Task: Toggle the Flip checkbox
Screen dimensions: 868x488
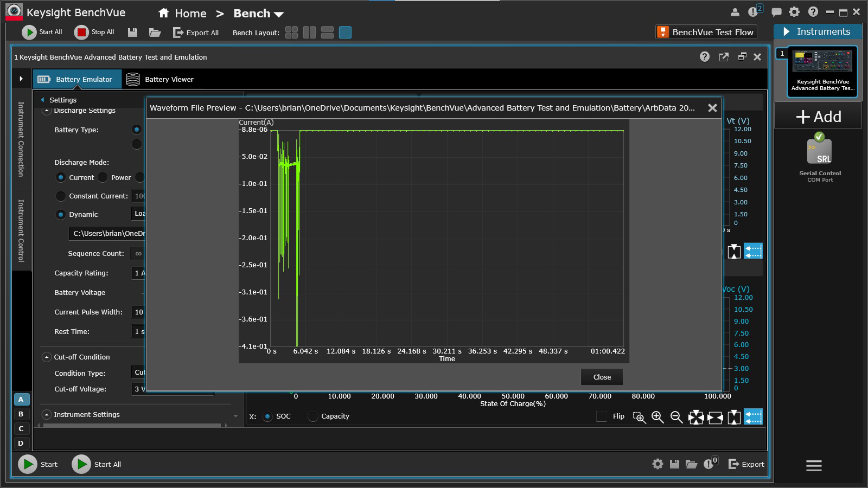Action: [x=602, y=416]
